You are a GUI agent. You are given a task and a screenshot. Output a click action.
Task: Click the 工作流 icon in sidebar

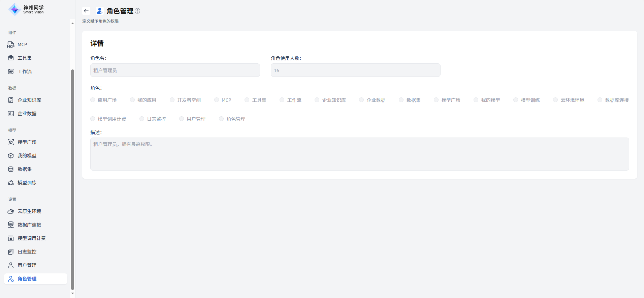[x=11, y=71]
